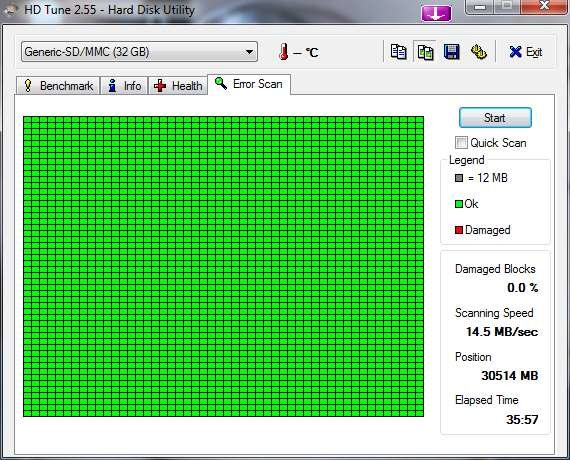The image size is (570, 460).
Task: Open the Info tab
Action: point(124,86)
